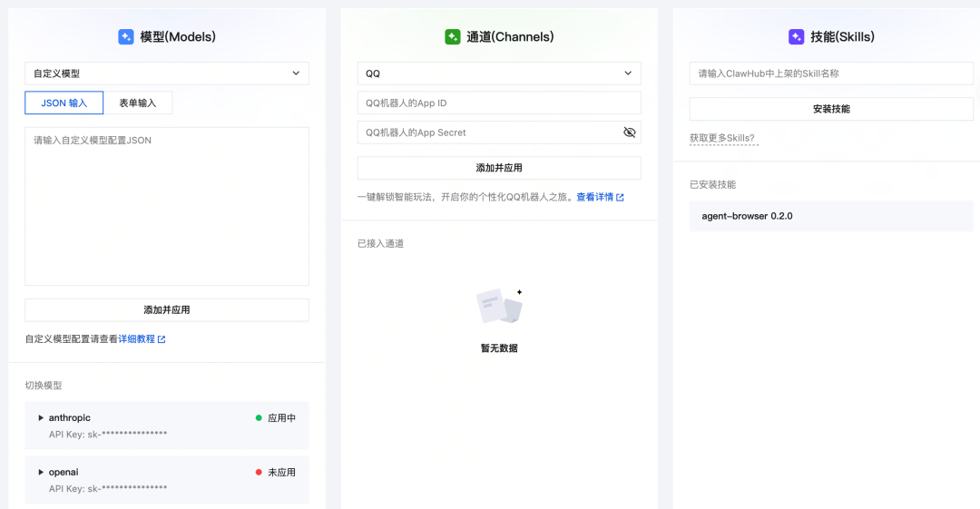
Task: Open the 详细教程 link
Action: click(137, 339)
